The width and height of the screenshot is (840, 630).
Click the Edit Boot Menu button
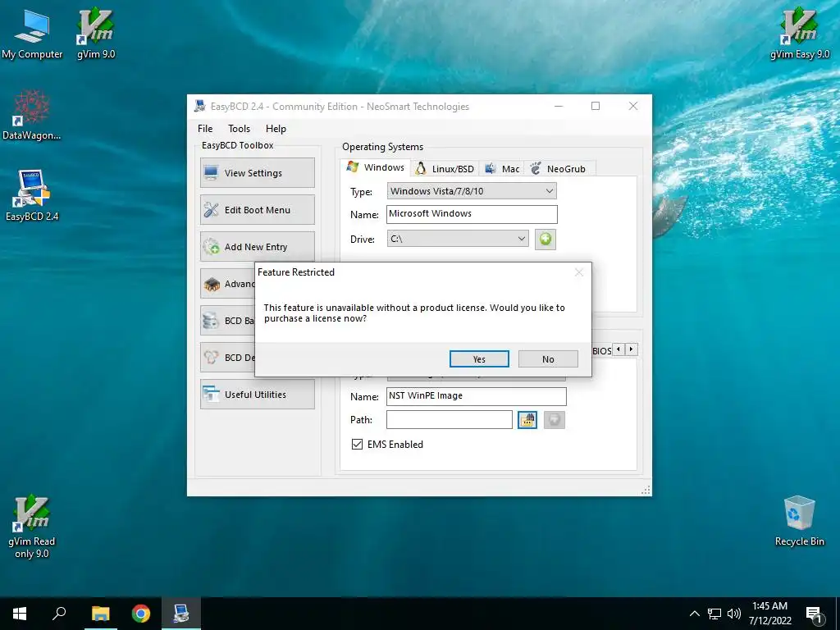tap(257, 209)
